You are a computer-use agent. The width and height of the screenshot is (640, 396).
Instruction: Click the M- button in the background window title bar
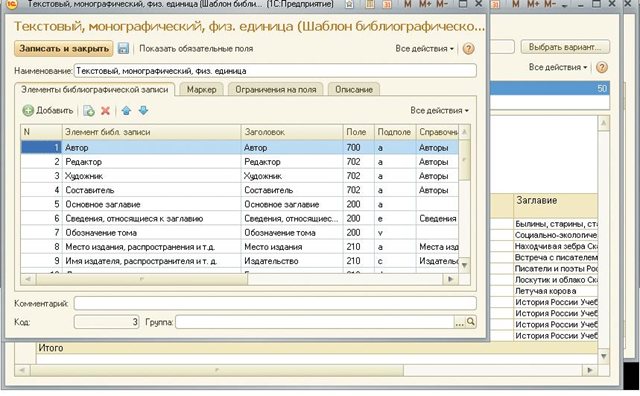(550, 4)
